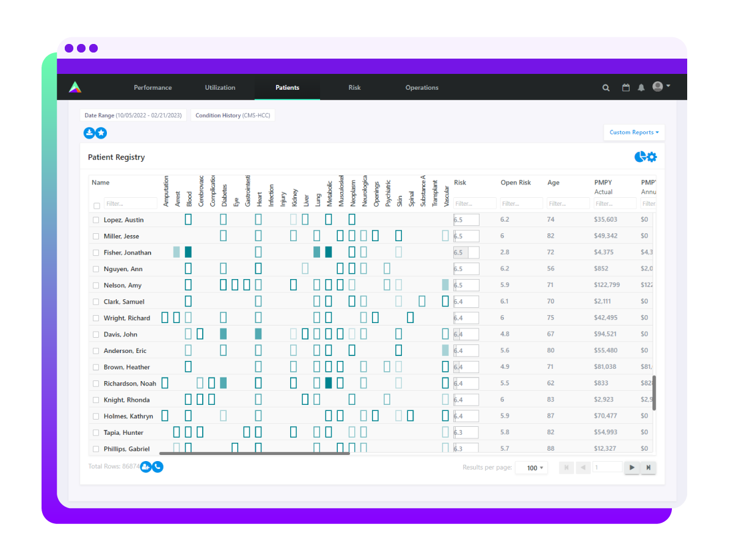Click the Date Range filter button
733x560 pixels.
click(x=133, y=115)
